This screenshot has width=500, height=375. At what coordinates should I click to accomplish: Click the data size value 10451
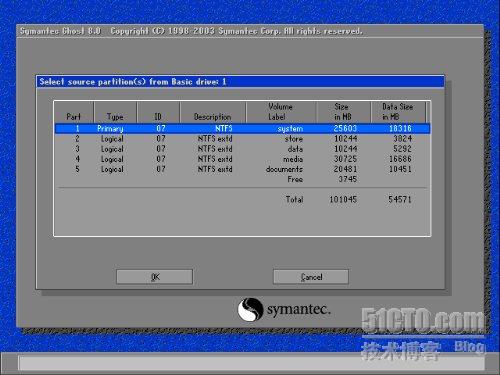(x=400, y=169)
